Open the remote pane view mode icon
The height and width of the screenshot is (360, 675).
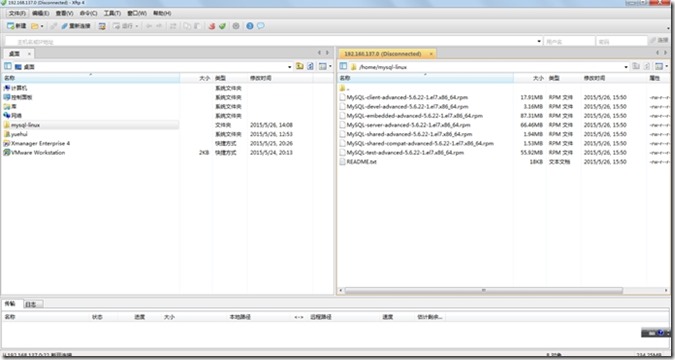pyautogui.click(x=659, y=66)
